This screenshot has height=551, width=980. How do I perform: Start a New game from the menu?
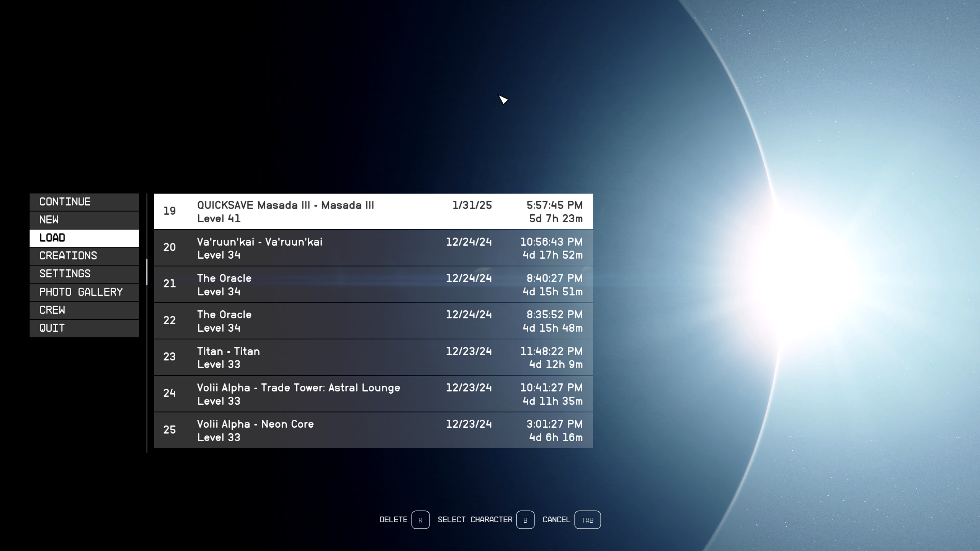84,220
